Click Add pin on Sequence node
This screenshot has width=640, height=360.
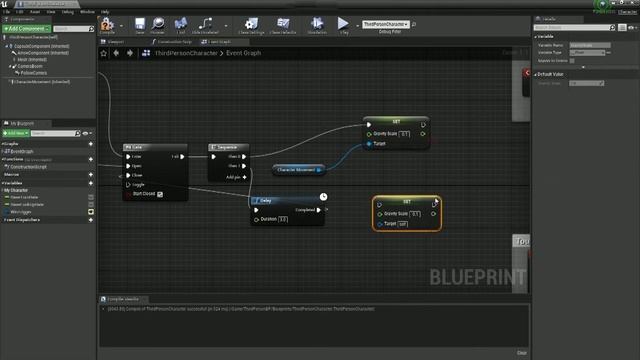coord(236,177)
